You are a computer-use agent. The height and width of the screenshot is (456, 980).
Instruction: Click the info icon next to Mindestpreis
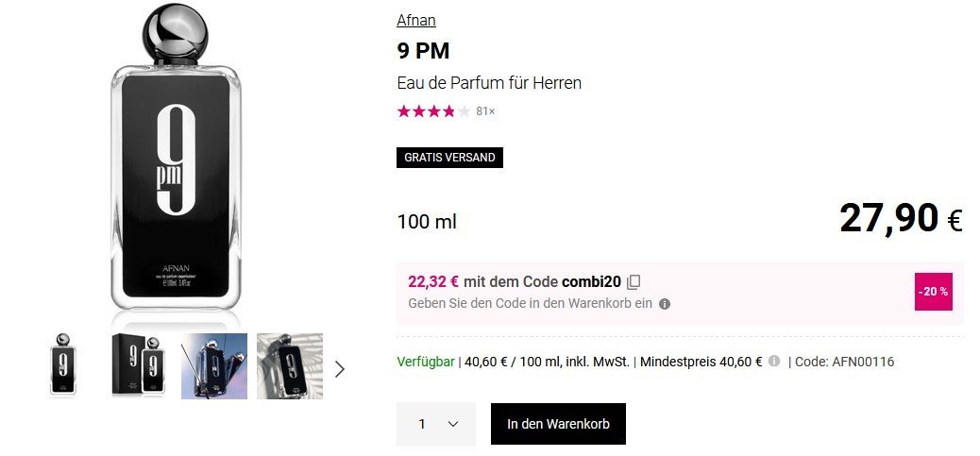click(774, 362)
